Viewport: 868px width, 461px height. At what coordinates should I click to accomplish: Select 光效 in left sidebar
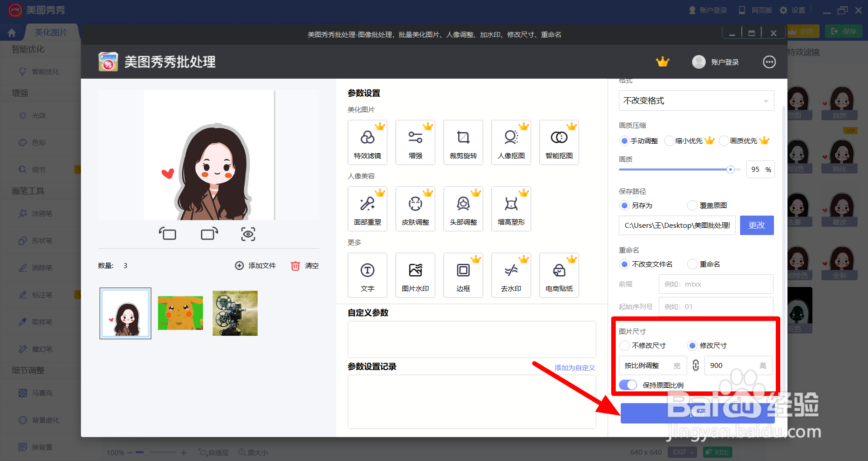click(x=33, y=116)
